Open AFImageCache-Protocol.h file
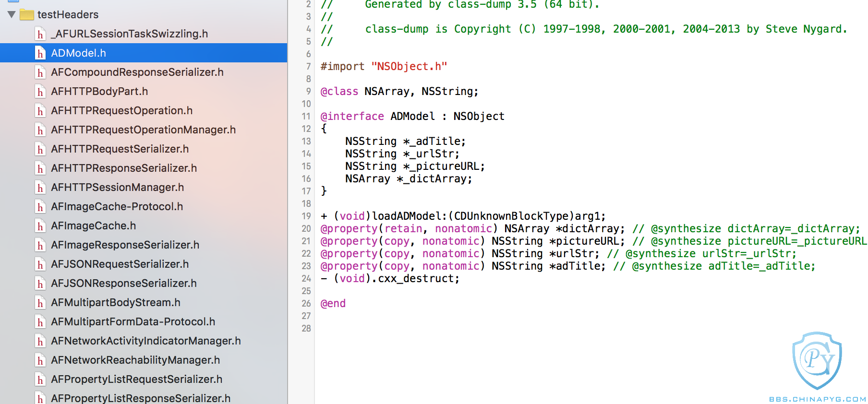This screenshot has height=404, width=868. pos(117,206)
